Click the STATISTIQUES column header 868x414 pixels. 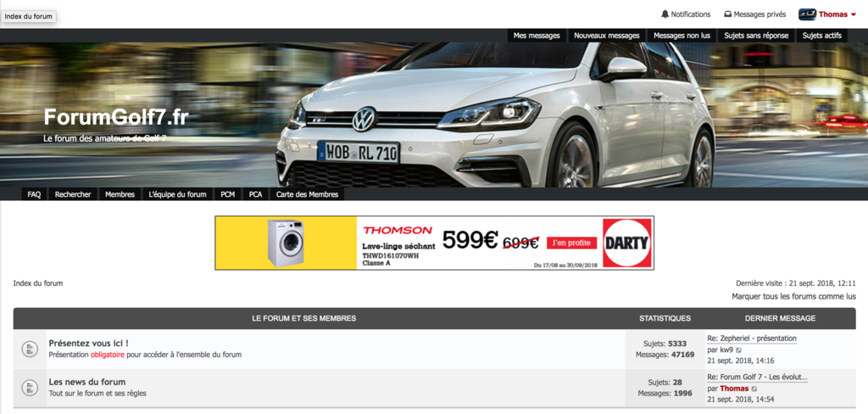[665, 318]
